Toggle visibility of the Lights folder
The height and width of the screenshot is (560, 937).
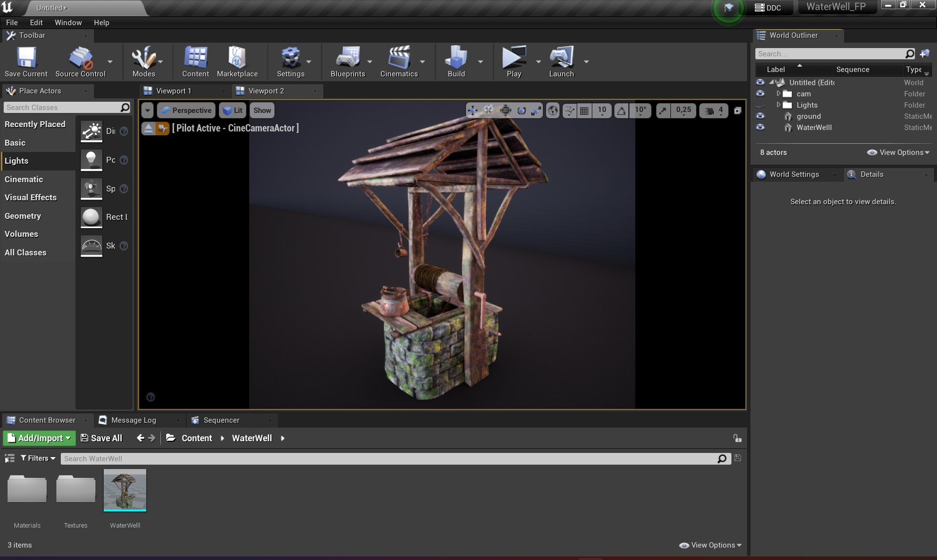(760, 105)
